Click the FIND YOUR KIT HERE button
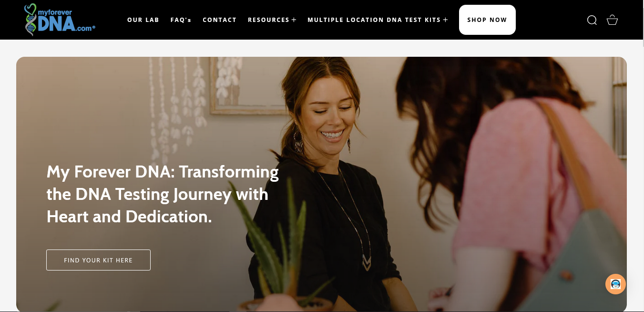The height and width of the screenshot is (312, 644). [x=98, y=260]
